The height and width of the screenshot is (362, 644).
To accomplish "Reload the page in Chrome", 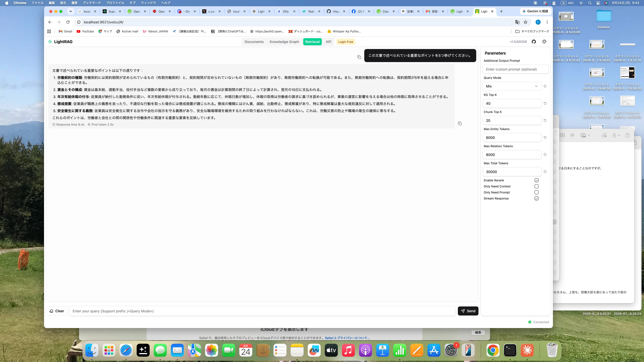I will pos(68,22).
